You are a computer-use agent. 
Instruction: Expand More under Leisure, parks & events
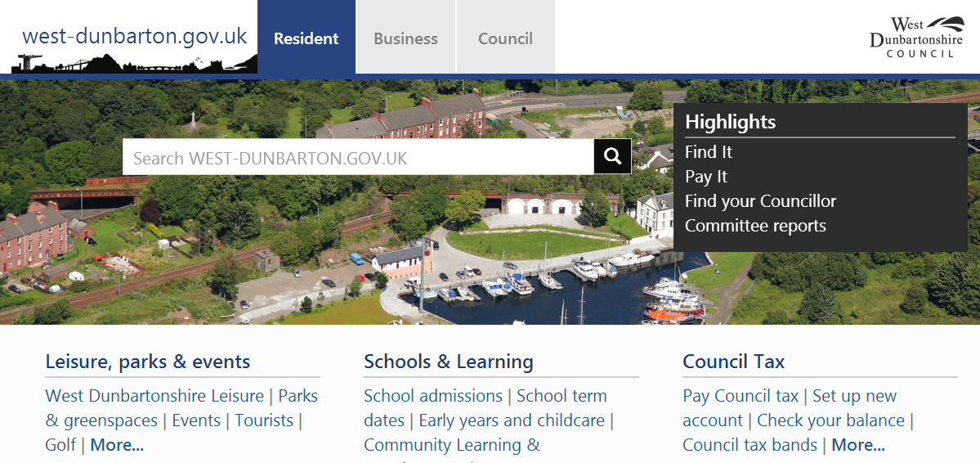pyautogui.click(x=117, y=445)
